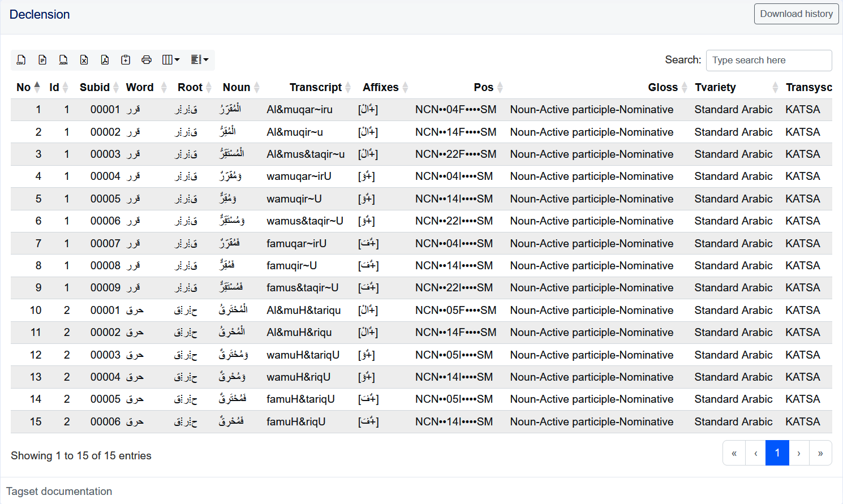This screenshot has height=504, width=843.
Task: Click the transcript cell 'famuqir~U'
Action: coord(292,266)
